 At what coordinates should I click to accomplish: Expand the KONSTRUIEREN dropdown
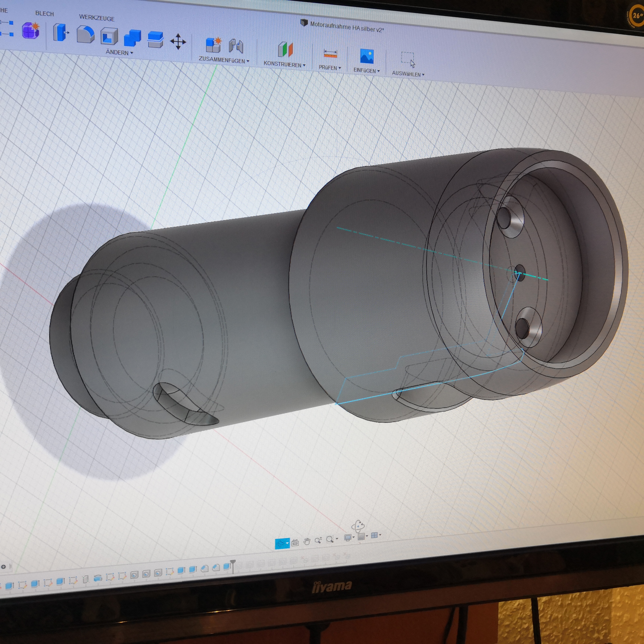284,64
